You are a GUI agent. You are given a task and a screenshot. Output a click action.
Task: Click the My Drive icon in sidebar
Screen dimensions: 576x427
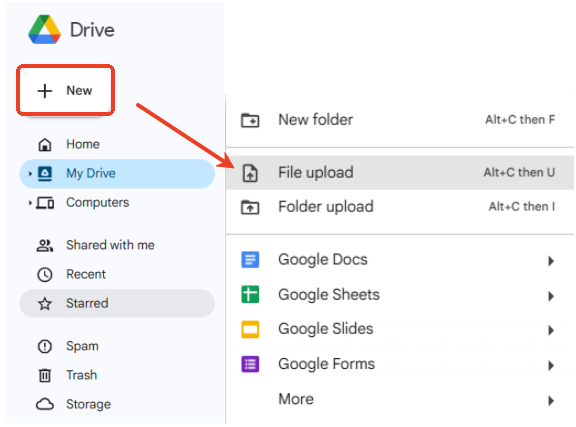pos(45,173)
